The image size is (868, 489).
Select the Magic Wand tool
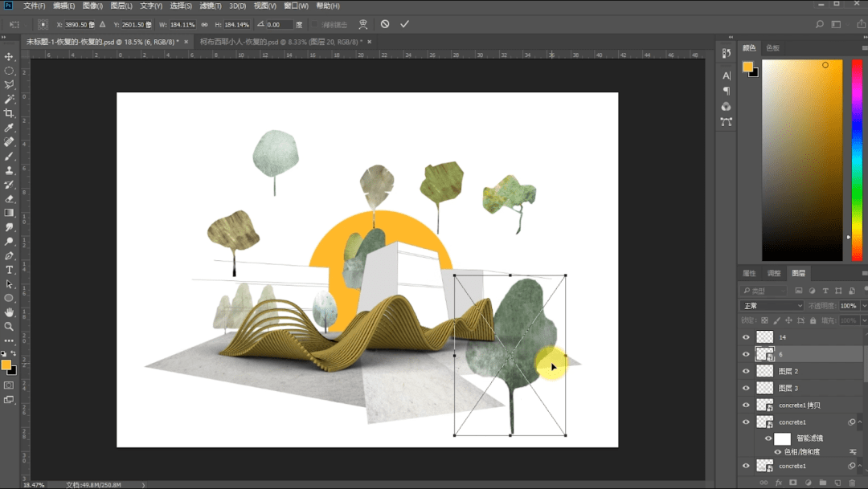pos(9,99)
